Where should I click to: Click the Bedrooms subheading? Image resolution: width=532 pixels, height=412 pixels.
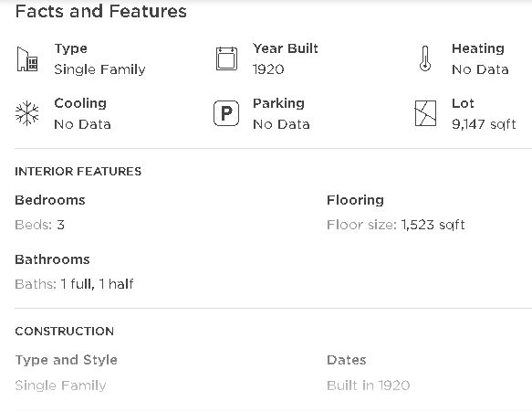[50, 200]
